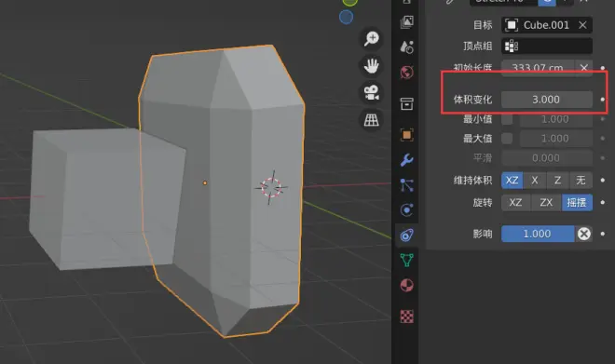The image size is (615, 364).
Task: Enable the 最大值 checkbox
Action: pos(507,139)
